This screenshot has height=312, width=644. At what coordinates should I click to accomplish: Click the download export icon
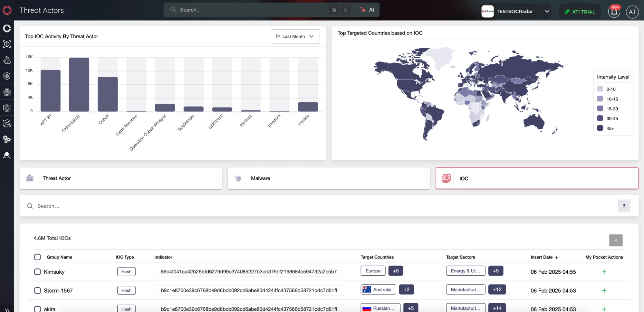coord(624,206)
